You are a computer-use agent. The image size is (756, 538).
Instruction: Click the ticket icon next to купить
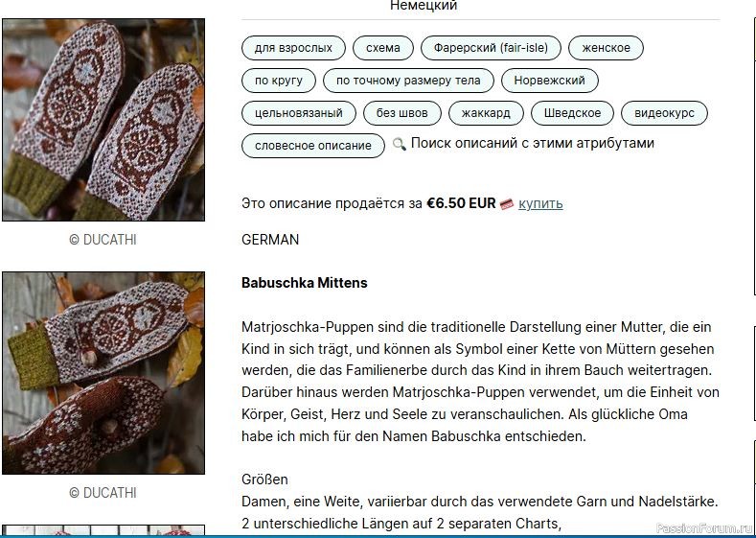(507, 204)
